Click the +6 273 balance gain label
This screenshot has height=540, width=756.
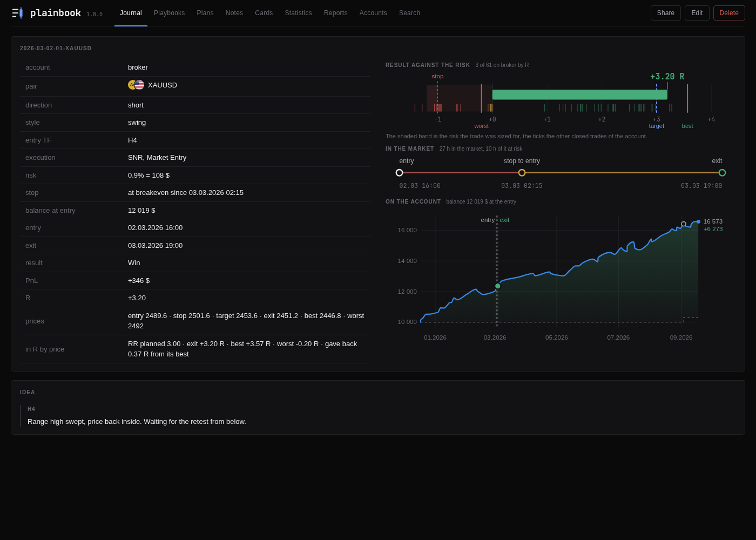713,229
